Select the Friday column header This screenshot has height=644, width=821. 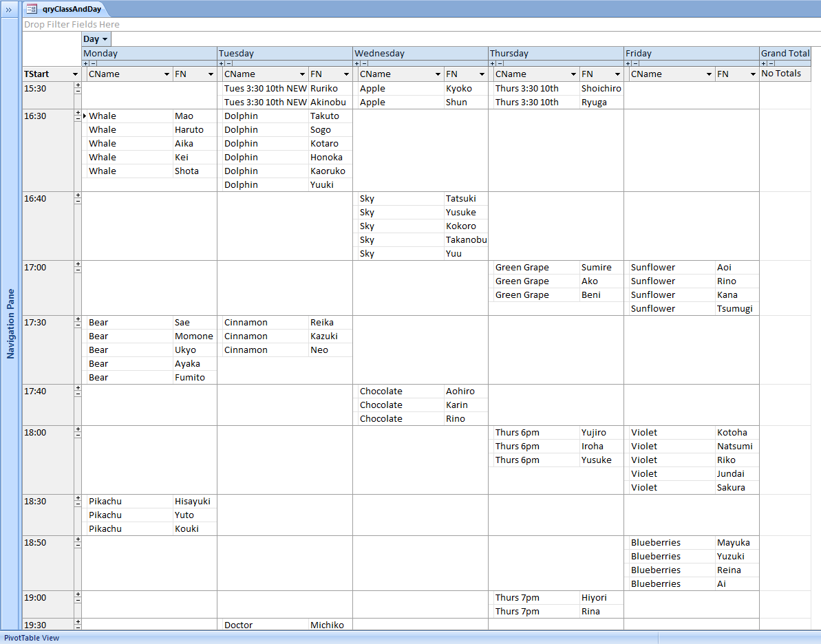(x=692, y=54)
